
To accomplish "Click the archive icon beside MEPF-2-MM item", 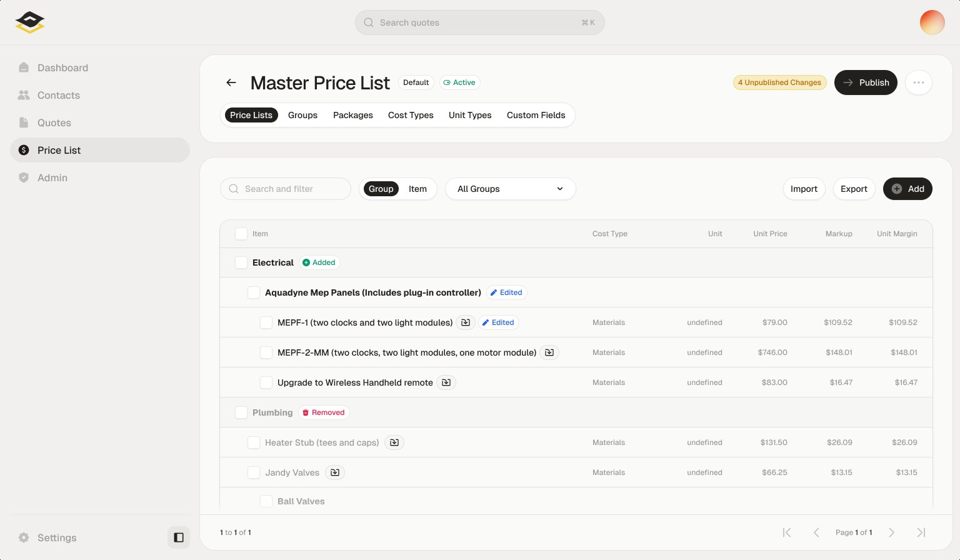I will tap(549, 352).
